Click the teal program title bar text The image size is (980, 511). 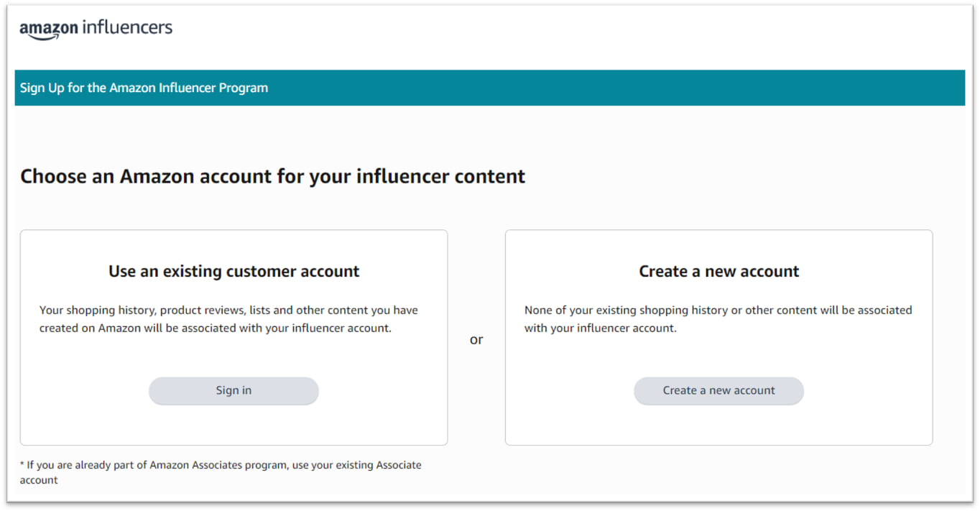pos(144,87)
